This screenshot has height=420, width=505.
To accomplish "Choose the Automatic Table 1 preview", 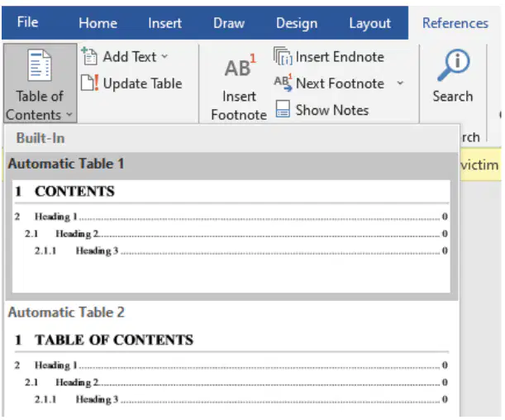I will 231,236.
